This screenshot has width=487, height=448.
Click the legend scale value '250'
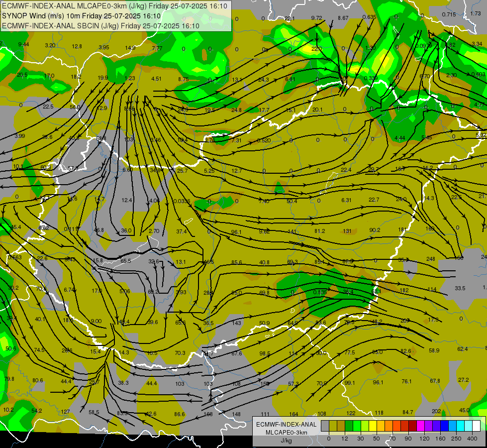(x=456, y=439)
